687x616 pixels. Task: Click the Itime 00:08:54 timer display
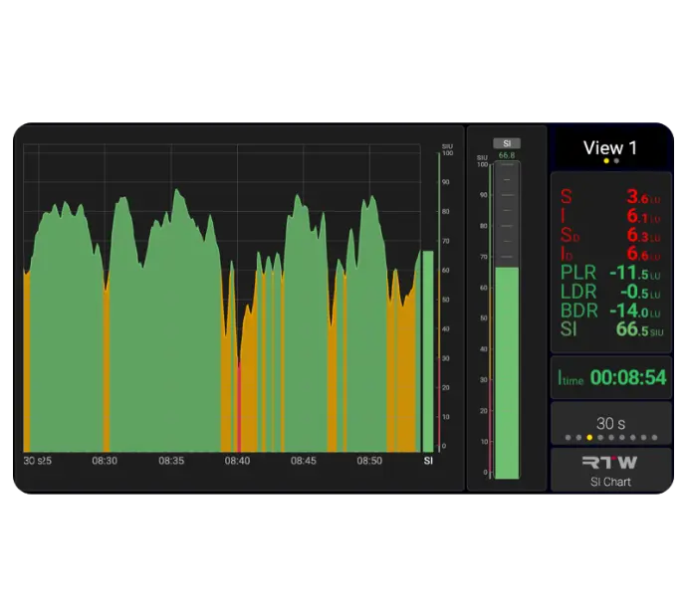(610, 377)
